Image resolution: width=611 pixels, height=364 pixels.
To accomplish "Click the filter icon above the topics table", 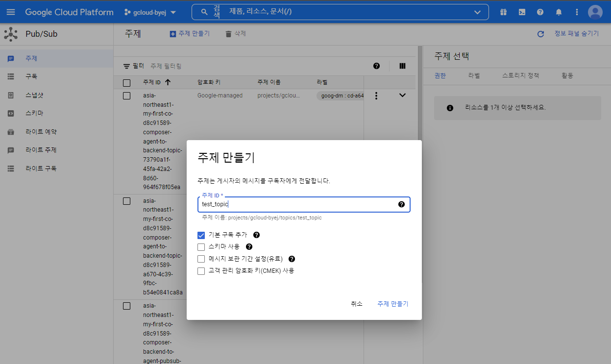I will click(126, 66).
